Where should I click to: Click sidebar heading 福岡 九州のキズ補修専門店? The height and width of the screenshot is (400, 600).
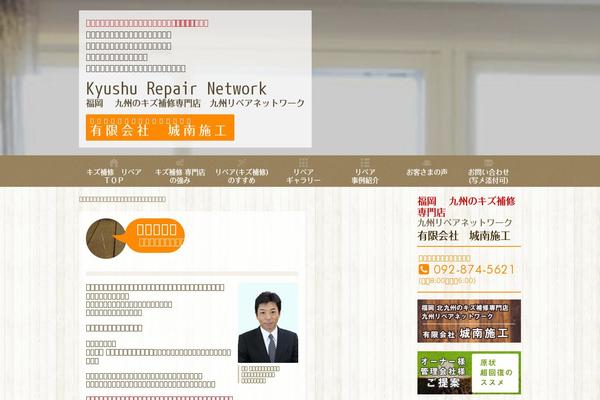[x=466, y=207]
